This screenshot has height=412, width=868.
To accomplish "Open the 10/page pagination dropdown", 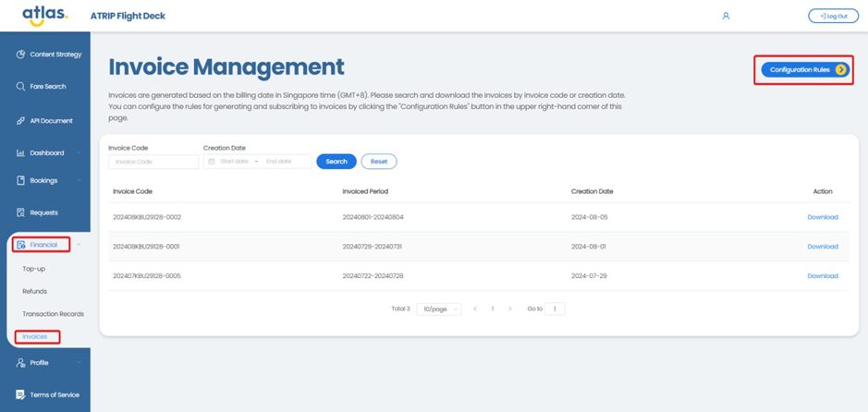I will (438, 309).
